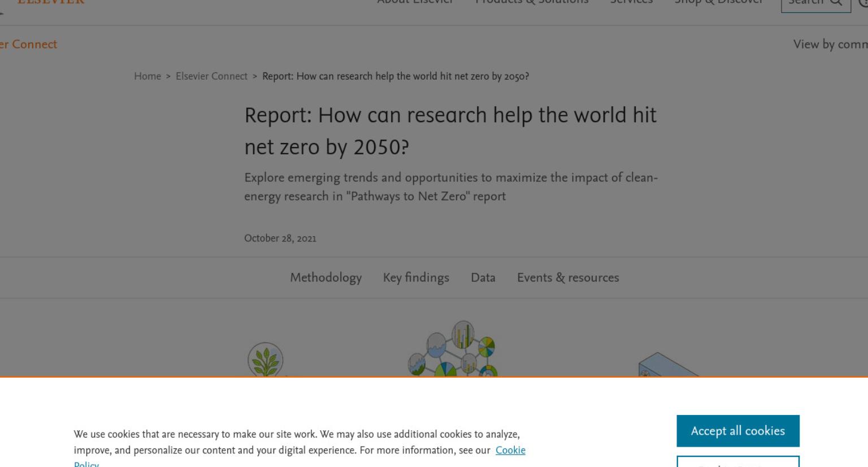Open the Cookie Policy link
Image resolution: width=868 pixels, height=467 pixels.
[x=510, y=451]
